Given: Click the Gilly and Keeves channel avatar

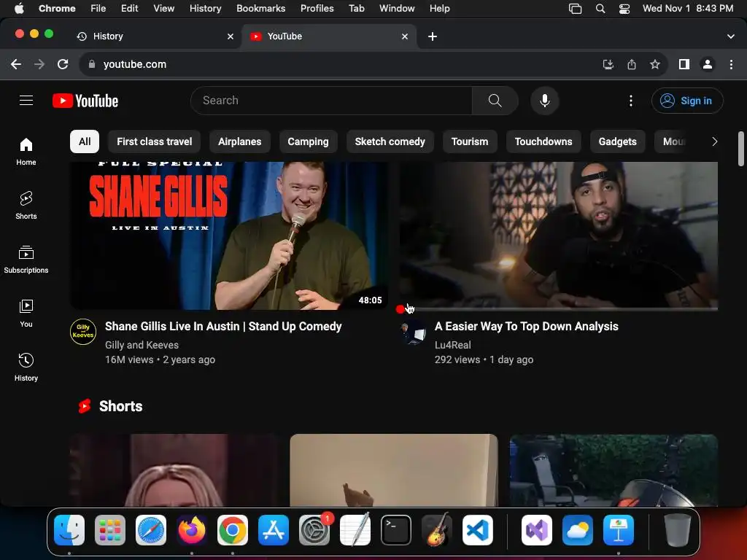Looking at the screenshot, I should pyautogui.click(x=83, y=332).
